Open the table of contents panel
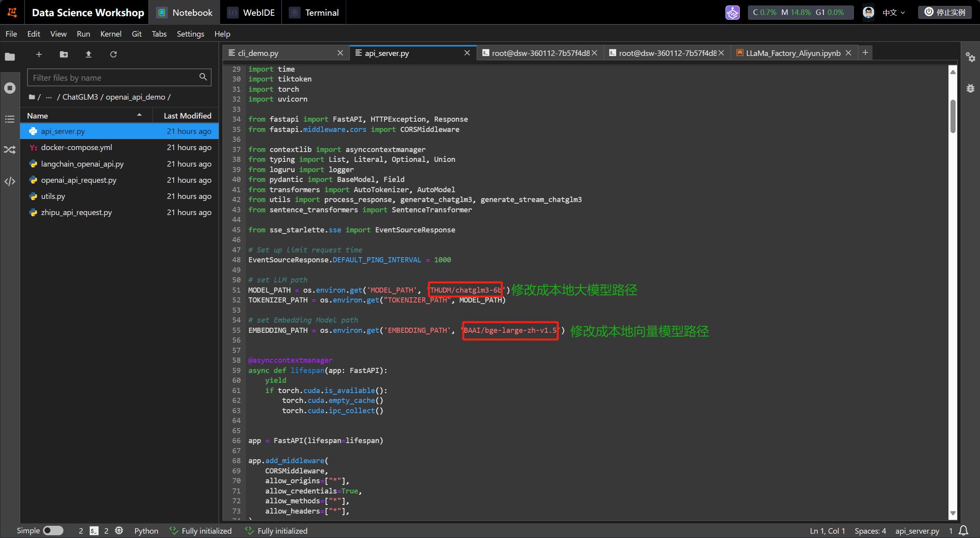This screenshot has height=538, width=980. click(x=10, y=119)
